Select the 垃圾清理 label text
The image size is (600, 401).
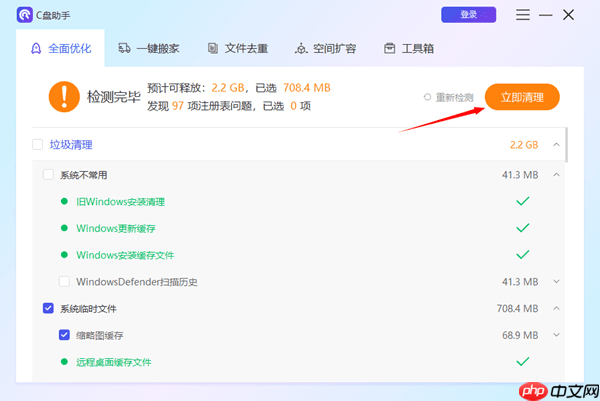click(x=71, y=145)
